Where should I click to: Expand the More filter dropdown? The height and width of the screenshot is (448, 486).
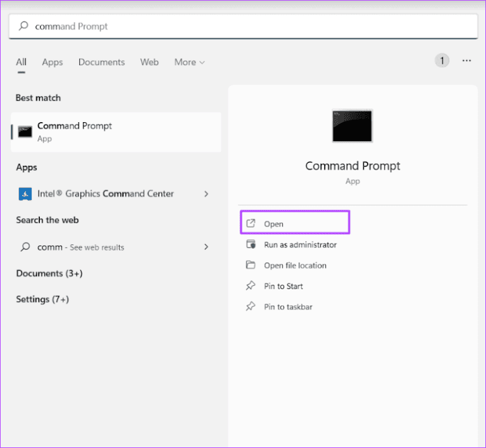coord(189,62)
